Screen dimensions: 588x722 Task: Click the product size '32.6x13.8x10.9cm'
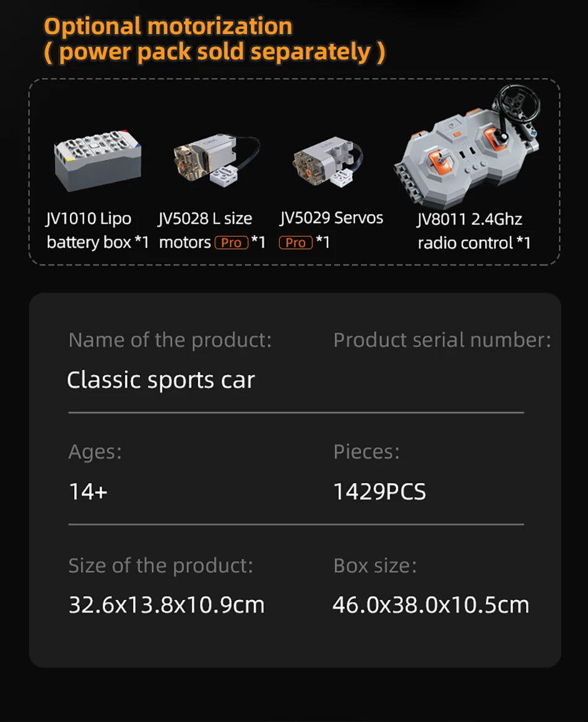click(166, 605)
